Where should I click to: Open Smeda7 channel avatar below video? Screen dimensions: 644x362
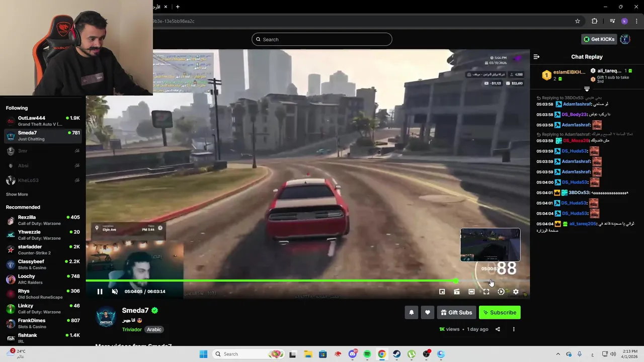106,317
